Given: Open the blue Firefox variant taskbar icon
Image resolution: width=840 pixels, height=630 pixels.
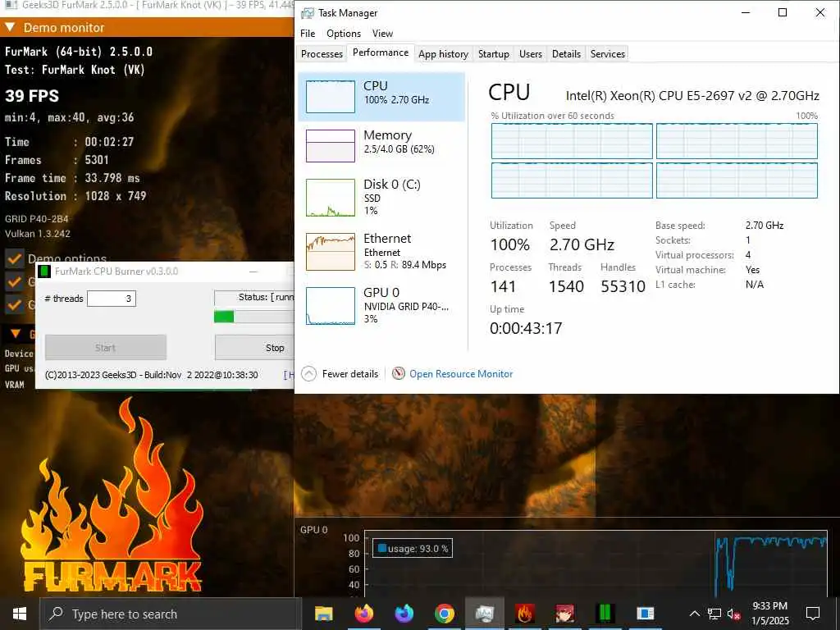Looking at the screenshot, I should point(404,614).
